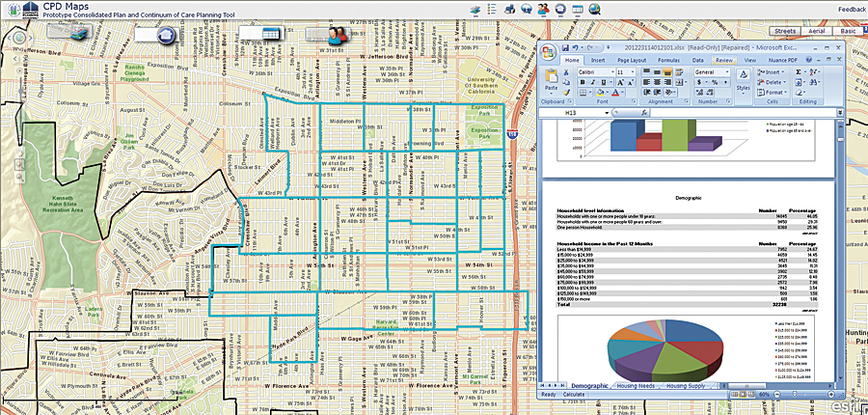Click the round house icon in top toolbar
868x415 pixels.
560,9
